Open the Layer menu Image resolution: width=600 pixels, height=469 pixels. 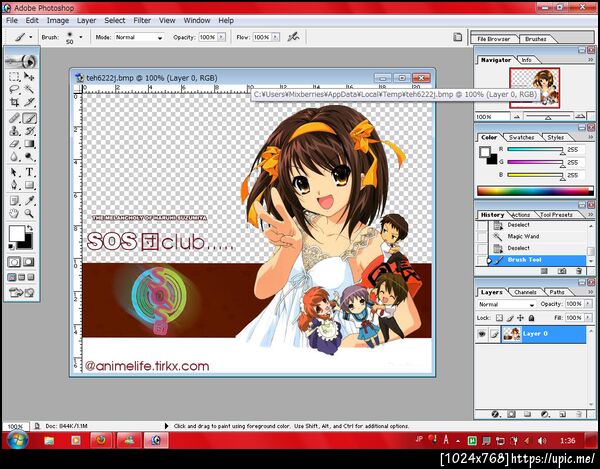(86, 20)
